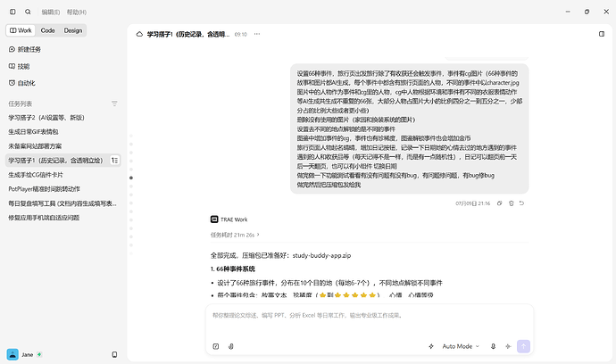Open the more options (···) menu in header
Image resolution: width=616 pixels, height=364 pixels.
pyautogui.click(x=257, y=34)
